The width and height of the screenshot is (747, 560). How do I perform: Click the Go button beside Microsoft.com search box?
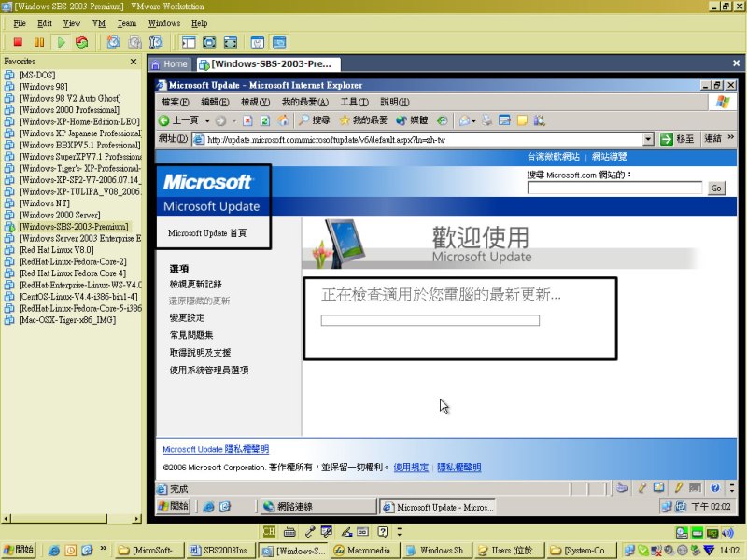(x=716, y=189)
